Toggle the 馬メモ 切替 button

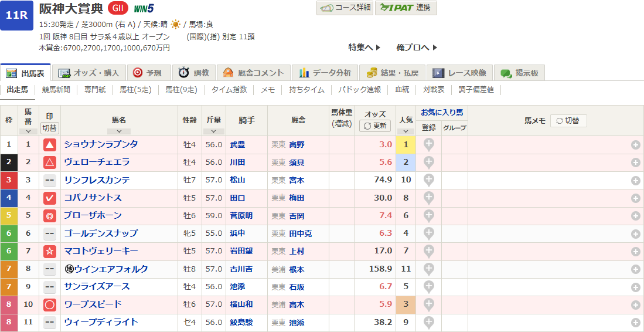pyautogui.click(x=568, y=120)
